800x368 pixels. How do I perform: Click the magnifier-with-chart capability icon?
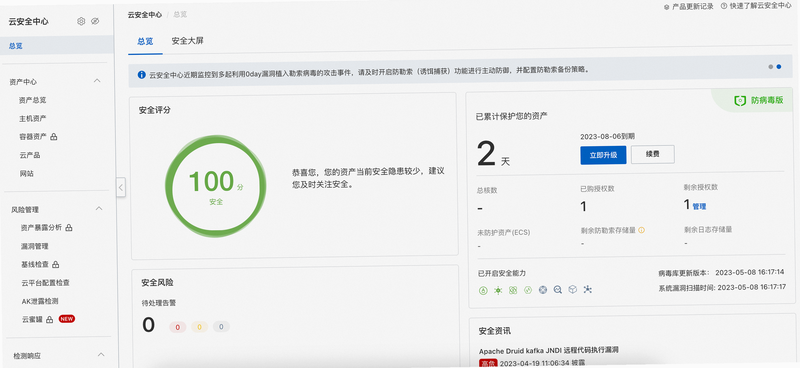(x=558, y=290)
